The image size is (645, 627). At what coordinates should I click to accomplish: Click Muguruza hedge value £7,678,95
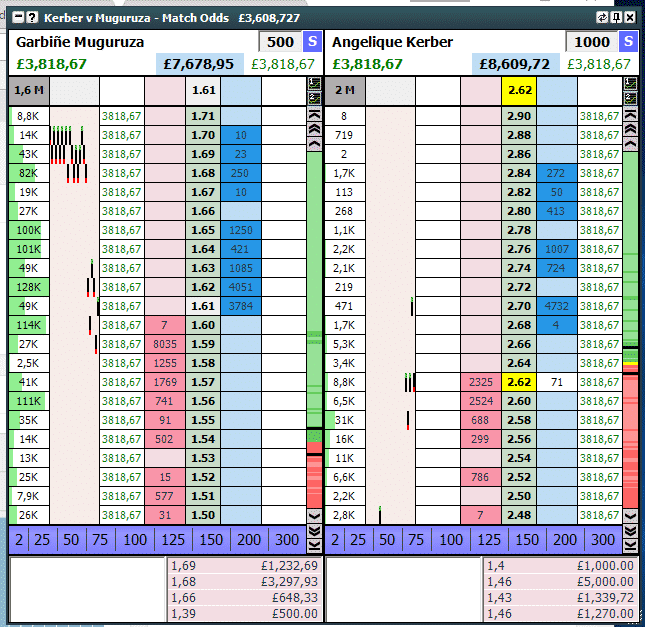199,64
